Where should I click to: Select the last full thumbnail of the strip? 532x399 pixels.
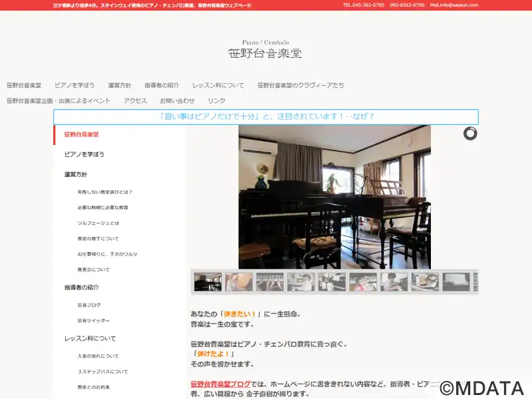(456, 281)
